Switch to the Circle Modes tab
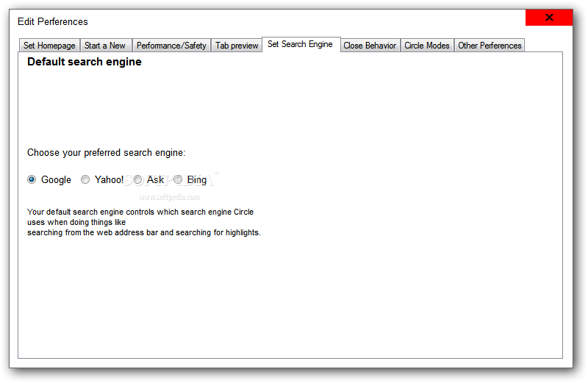 pyautogui.click(x=427, y=46)
